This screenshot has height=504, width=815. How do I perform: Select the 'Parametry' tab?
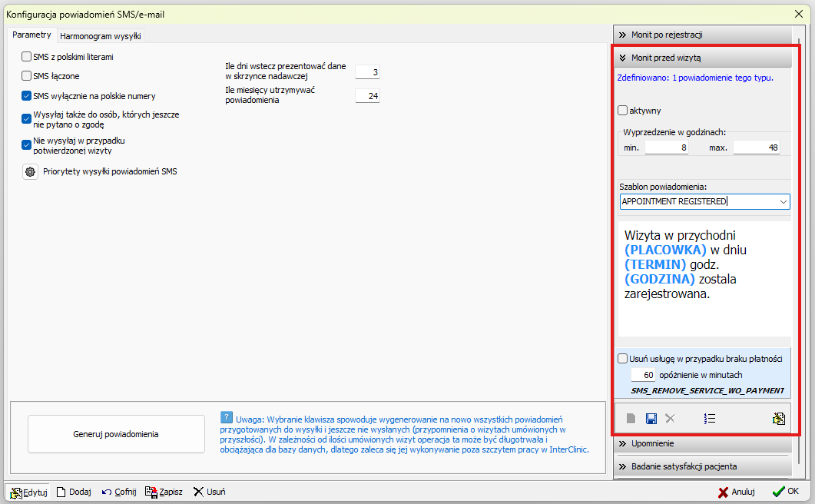coord(31,35)
